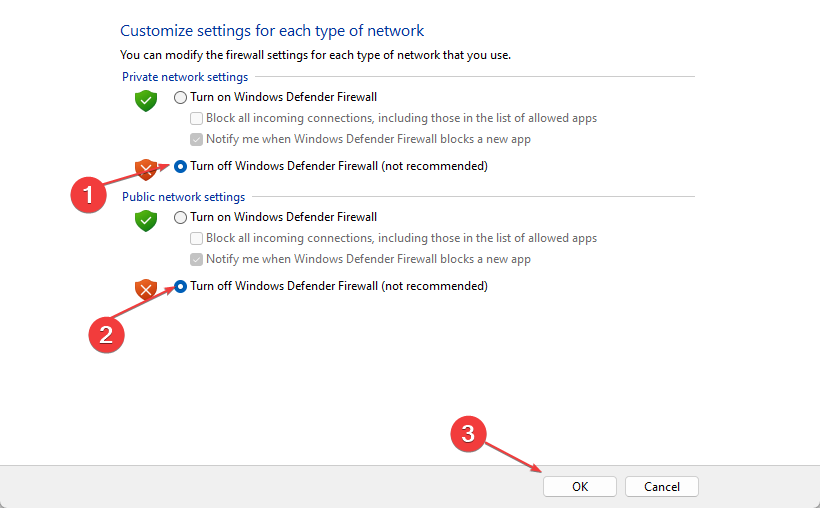Click red shield icon under Private network settings
Image resolution: width=820 pixels, height=508 pixels.
[x=147, y=168]
